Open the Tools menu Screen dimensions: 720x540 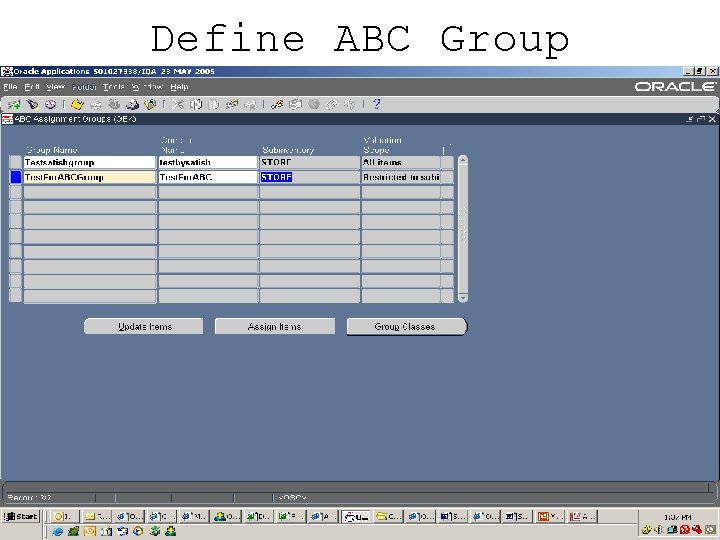[x=114, y=87]
